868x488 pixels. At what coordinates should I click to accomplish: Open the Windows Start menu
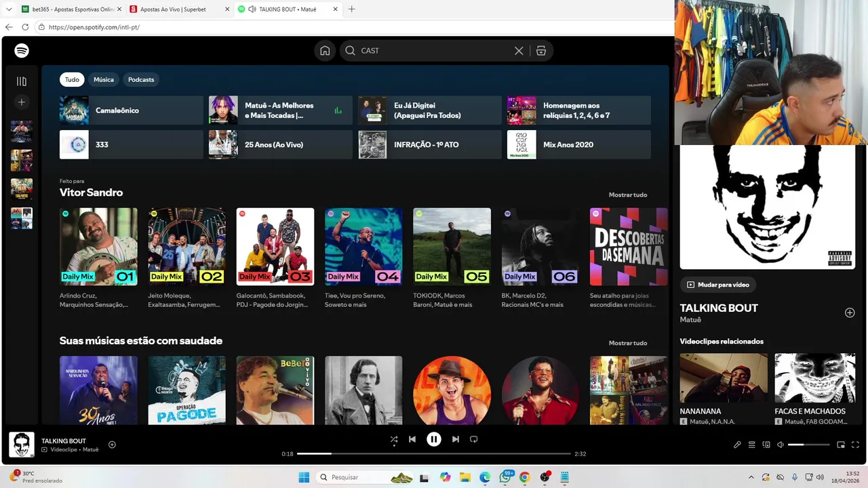pos(303,477)
